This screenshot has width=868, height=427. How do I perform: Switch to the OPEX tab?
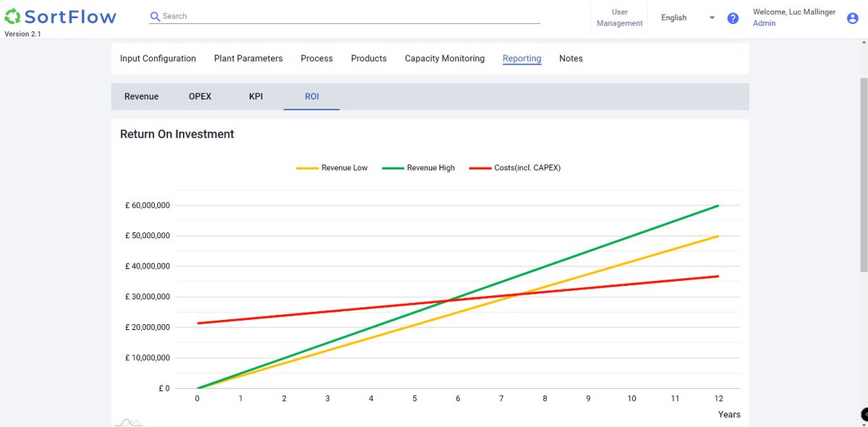pos(200,96)
